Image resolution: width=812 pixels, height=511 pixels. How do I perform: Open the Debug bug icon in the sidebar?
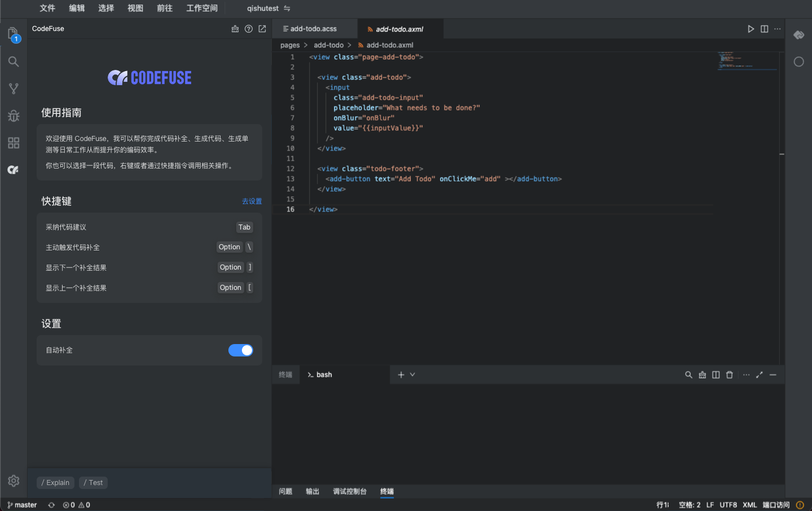pyautogui.click(x=14, y=116)
